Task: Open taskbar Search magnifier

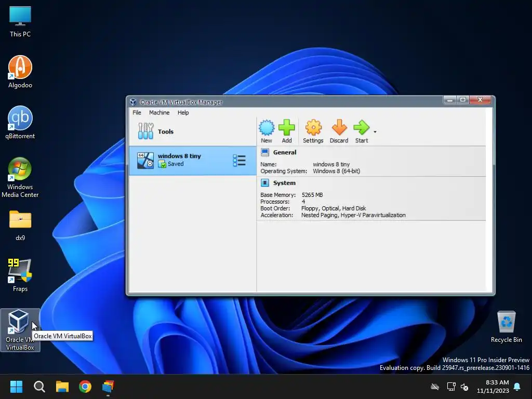Action: coord(39,387)
